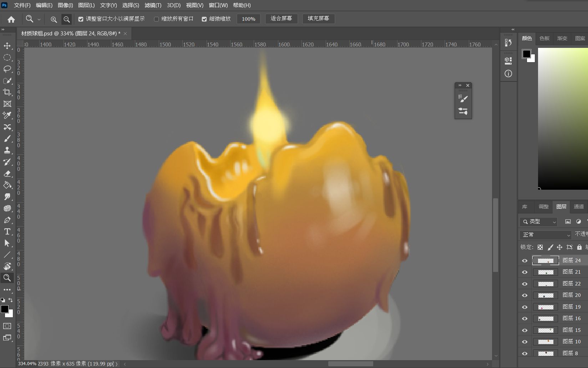588x368 pixels.
Task: Select the Quick Selection tool
Action: point(7,81)
